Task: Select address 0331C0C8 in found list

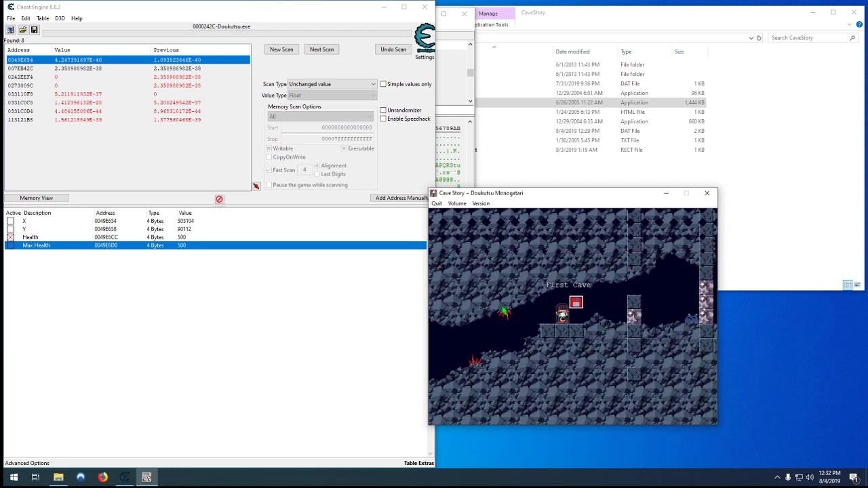Action: click(128, 102)
